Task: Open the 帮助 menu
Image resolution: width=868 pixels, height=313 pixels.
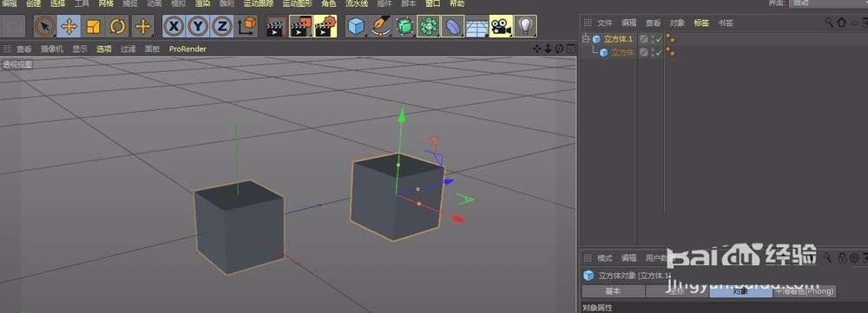Action: click(457, 3)
